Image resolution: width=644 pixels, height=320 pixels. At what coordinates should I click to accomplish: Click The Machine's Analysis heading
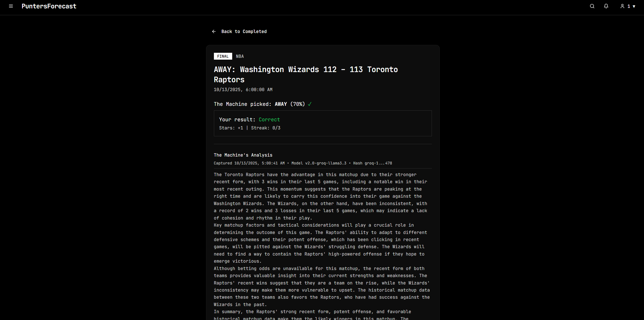(x=243, y=155)
